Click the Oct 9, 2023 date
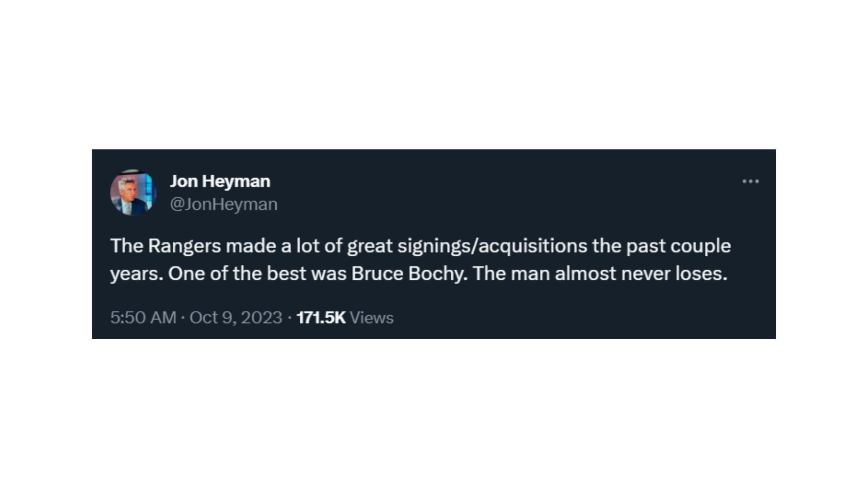The height and width of the screenshot is (488, 868). (236, 318)
